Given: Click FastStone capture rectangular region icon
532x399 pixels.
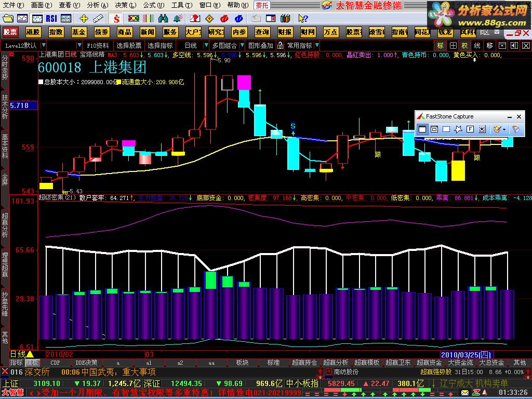Looking at the screenshot, I should (x=446, y=129).
